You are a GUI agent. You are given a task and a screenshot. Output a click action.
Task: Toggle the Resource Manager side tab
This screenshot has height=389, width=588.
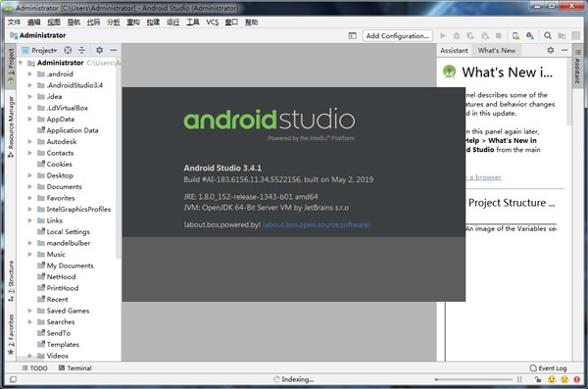click(11, 126)
